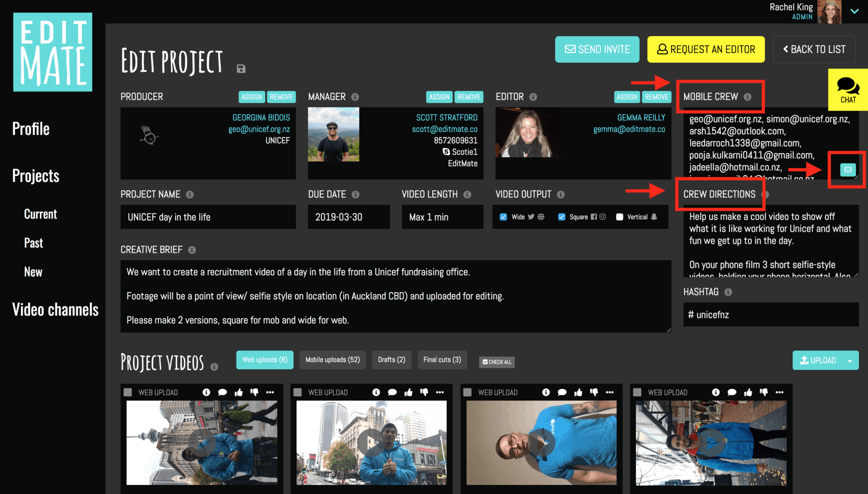Comment on first web upload video
Image resolution: width=868 pixels, height=494 pixels.
click(x=222, y=392)
